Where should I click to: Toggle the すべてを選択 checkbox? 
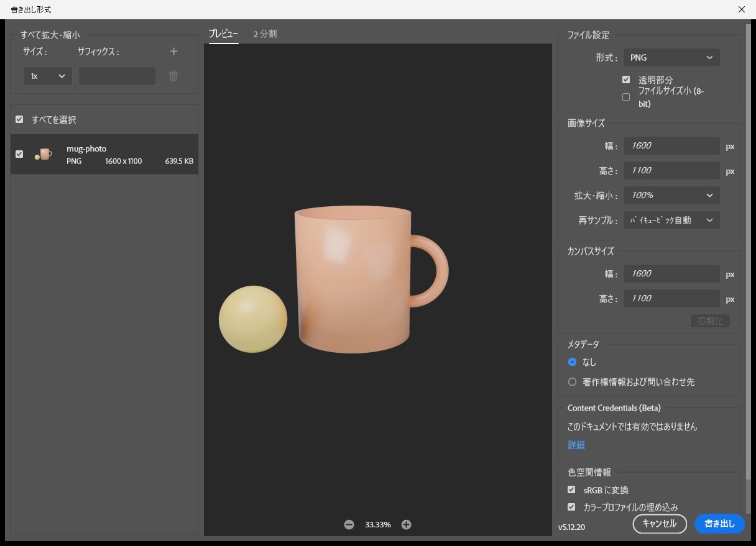pyautogui.click(x=19, y=119)
